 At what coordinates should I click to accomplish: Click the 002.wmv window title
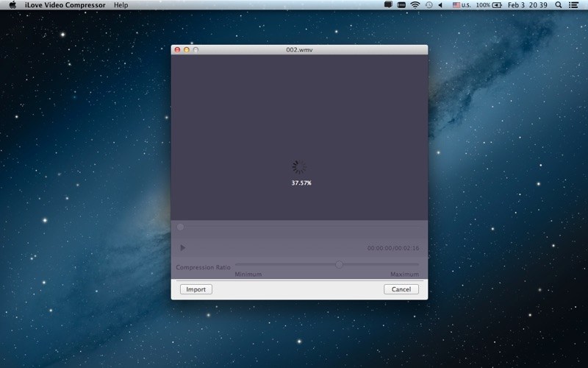(299, 49)
